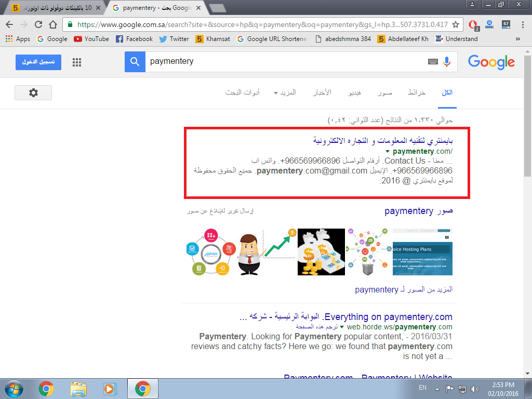Open the Twitter bookmark
The image size is (532, 399).
point(174,39)
